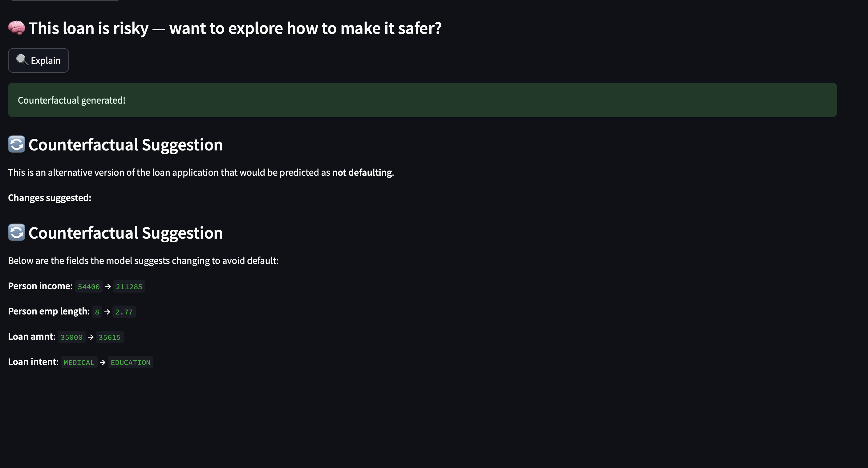Click the bold "not defaulting" text
The height and width of the screenshot is (468, 868).
point(362,173)
